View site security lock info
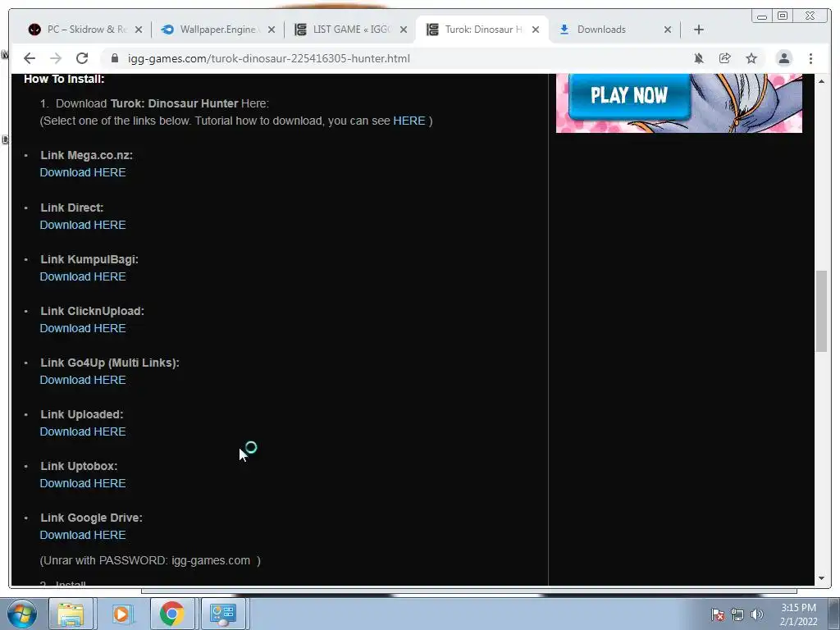Image resolution: width=840 pixels, height=630 pixels. pos(115,58)
